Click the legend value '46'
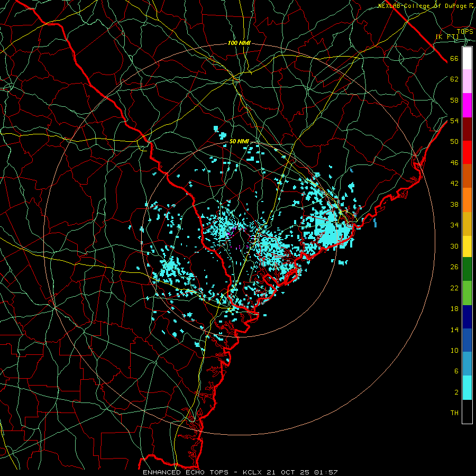 point(454,163)
